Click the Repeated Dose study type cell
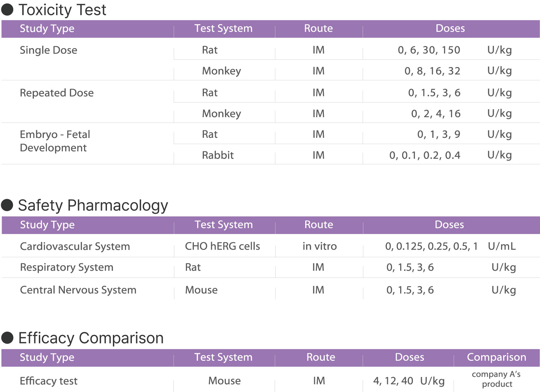This screenshot has height=392, width=540. [x=57, y=93]
